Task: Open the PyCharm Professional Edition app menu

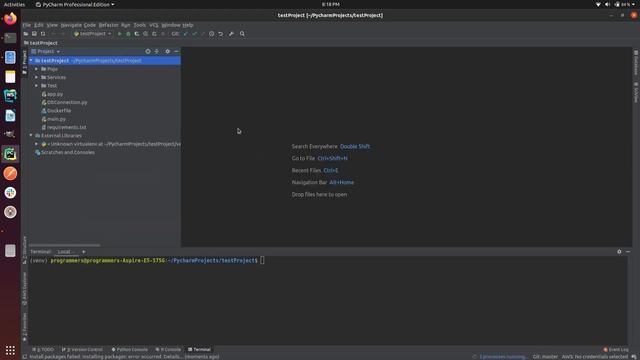Action: pyautogui.click(x=75, y=4)
